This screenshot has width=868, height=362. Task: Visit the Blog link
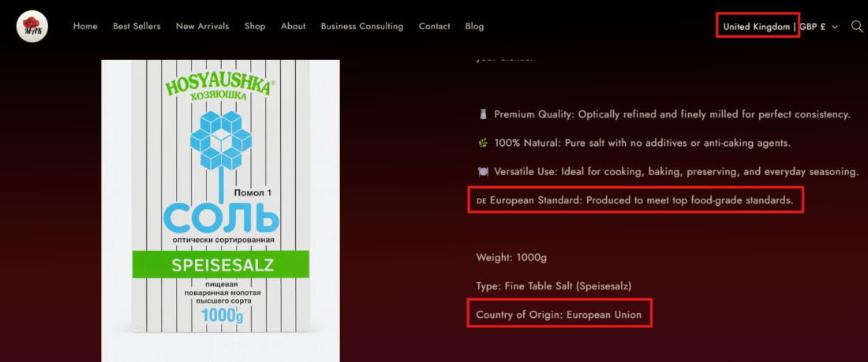pyautogui.click(x=474, y=26)
